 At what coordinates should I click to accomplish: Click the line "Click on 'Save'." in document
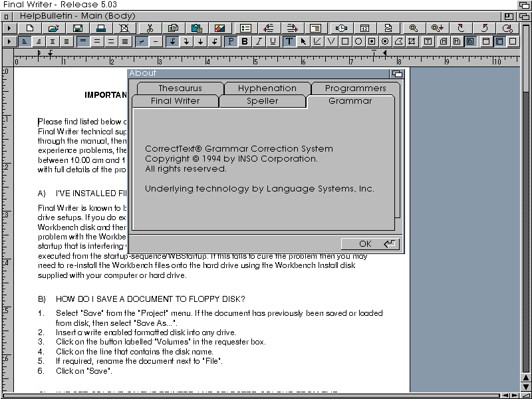84,371
